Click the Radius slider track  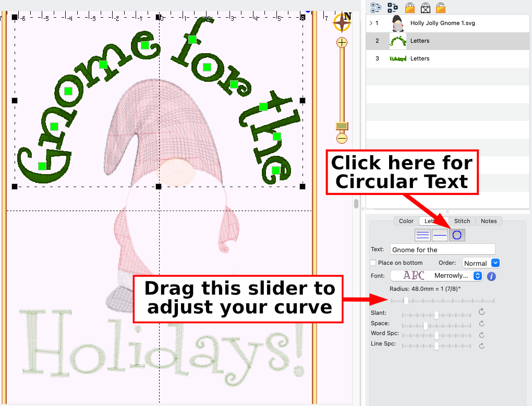(442, 301)
